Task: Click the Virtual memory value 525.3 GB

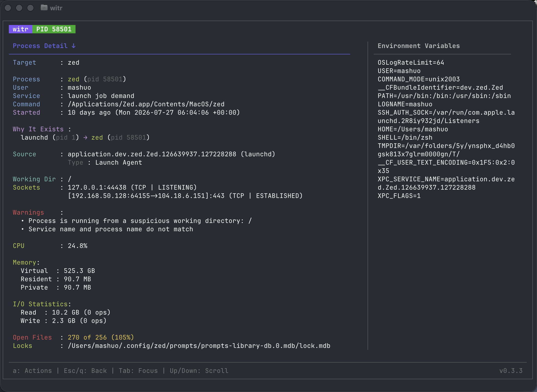Action: pos(79,271)
